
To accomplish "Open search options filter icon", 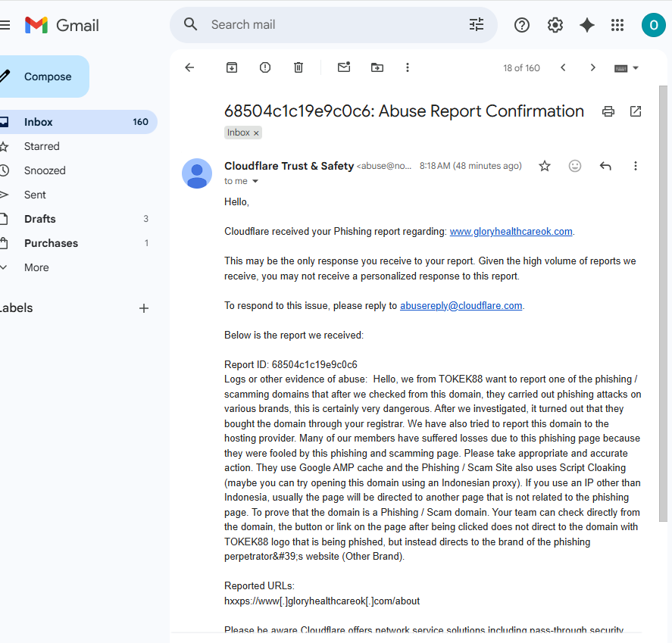I will [476, 24].
